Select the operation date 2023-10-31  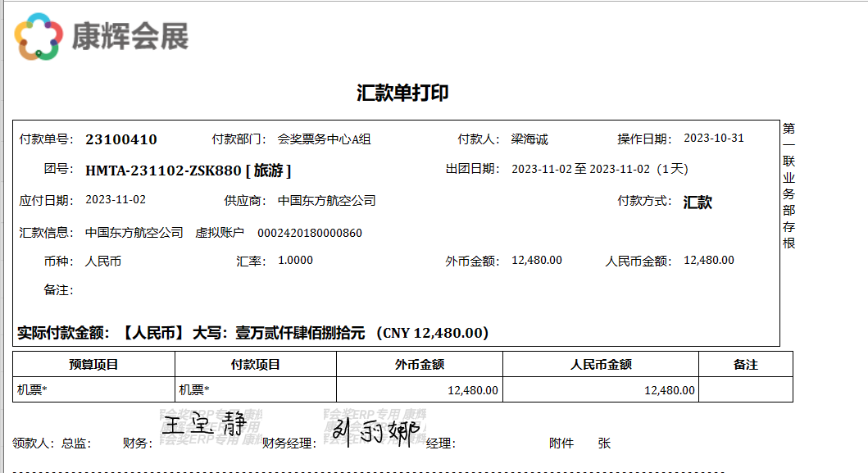713,139
